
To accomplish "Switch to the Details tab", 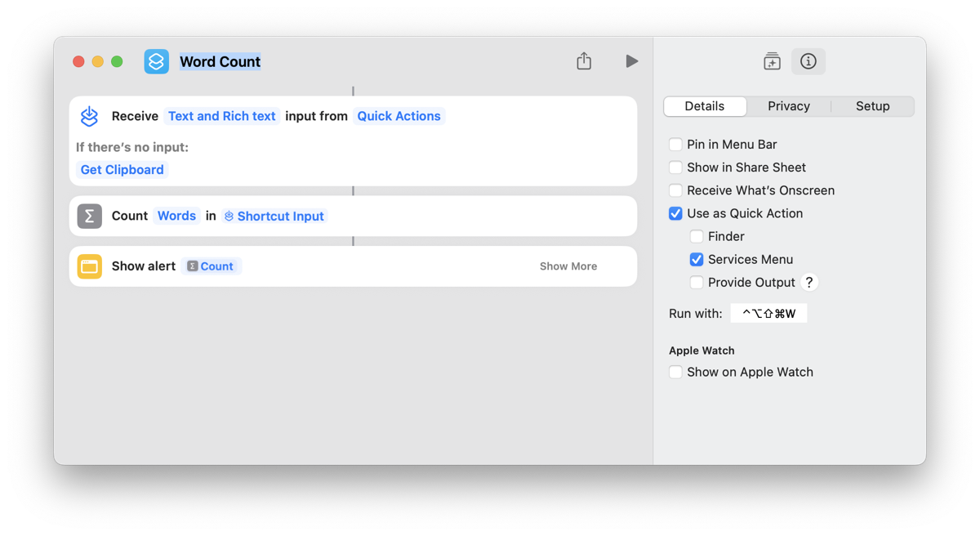I will [x=705, y=106].
